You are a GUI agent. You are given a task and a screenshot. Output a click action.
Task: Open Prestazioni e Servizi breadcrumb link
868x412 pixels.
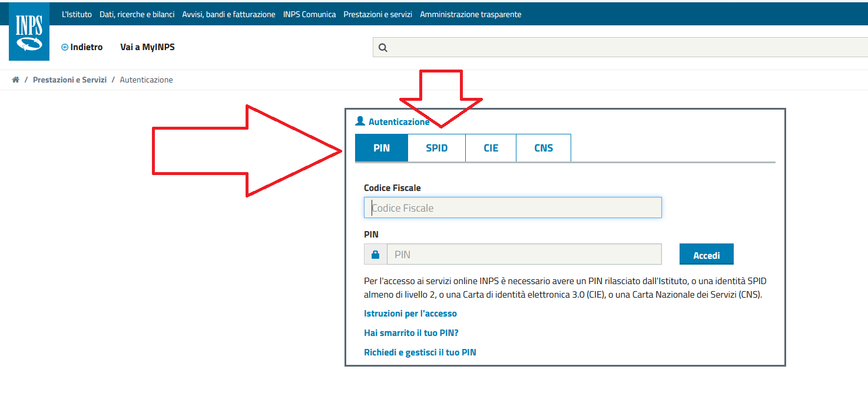pyautogui.click(x=69, y=80)
